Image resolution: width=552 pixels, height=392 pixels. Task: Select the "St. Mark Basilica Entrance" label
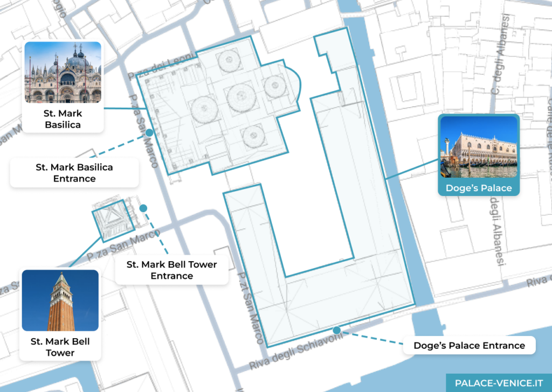pyautogui.click(x=74, y=173)
